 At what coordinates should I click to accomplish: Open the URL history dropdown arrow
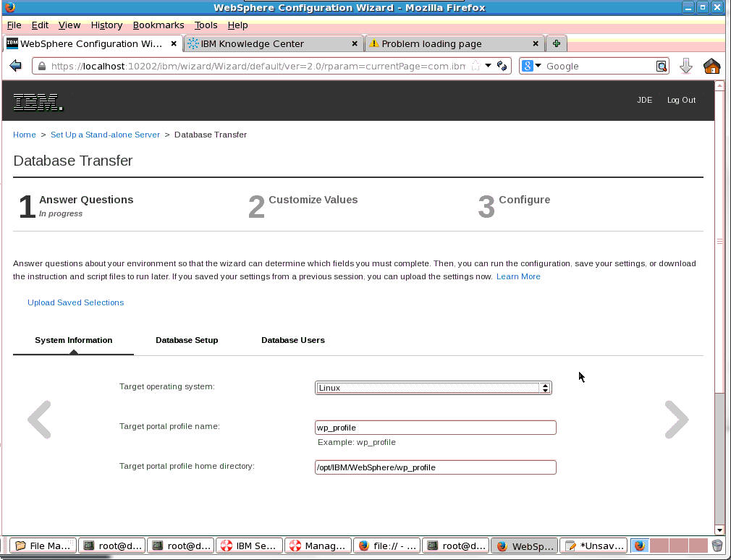click(x=488, y=66)
